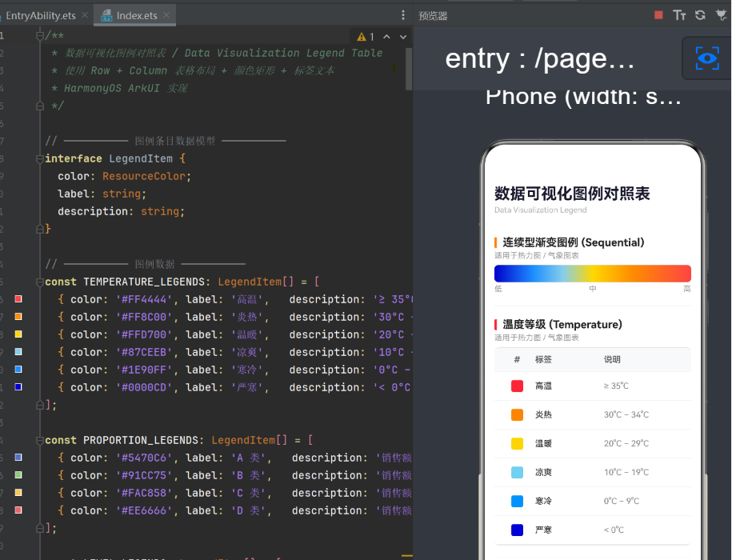Refresh the previewer

click(x=700, y=15)
